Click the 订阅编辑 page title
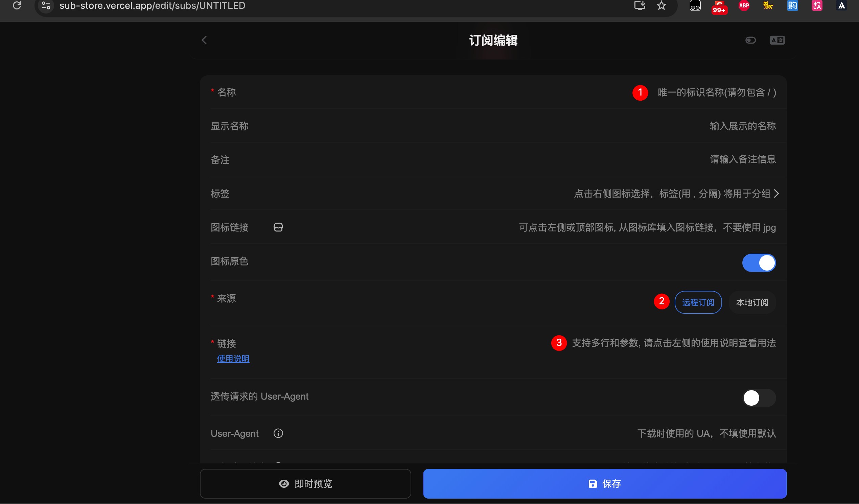 click(x=493, y=40)
